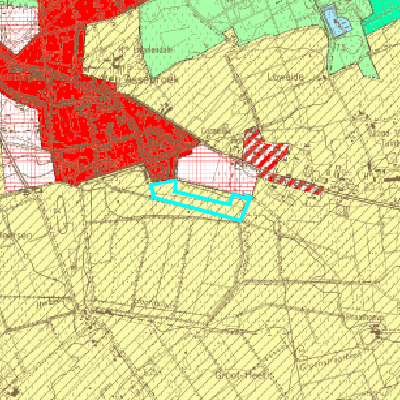Click the narrow red-white striped strip along the road
The width and height of the screenshot is (400, 400).
click(x=293, y=183)
